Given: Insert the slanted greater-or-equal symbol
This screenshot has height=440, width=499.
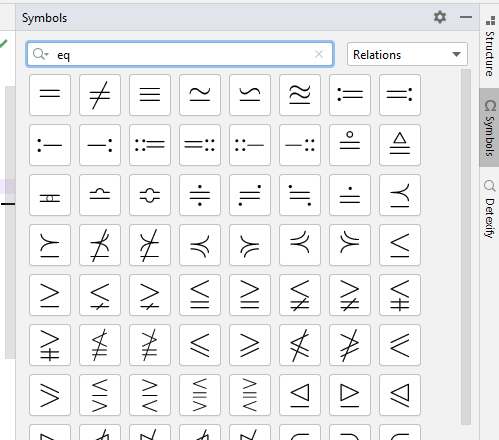Looking at the screenshot, I should point(250,345).
